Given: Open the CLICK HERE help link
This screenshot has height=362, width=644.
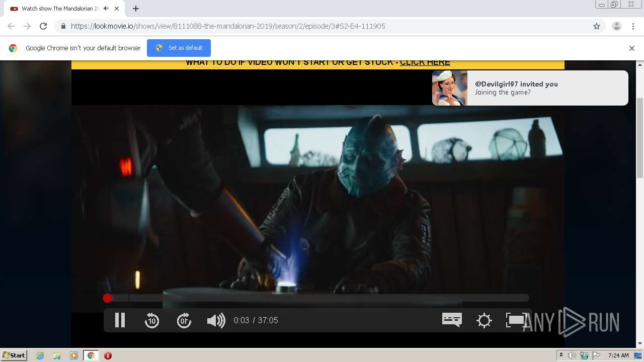Looking at the screenshot, I should 425,62.
